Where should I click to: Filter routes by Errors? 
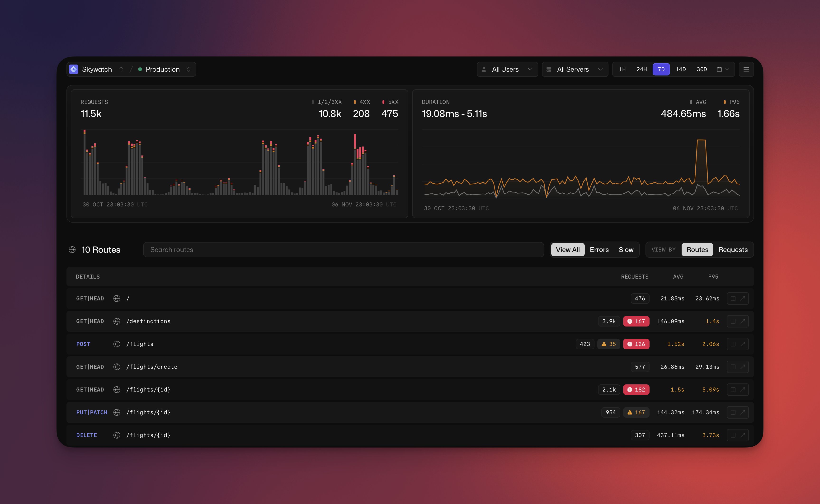[x=599, y=250]
